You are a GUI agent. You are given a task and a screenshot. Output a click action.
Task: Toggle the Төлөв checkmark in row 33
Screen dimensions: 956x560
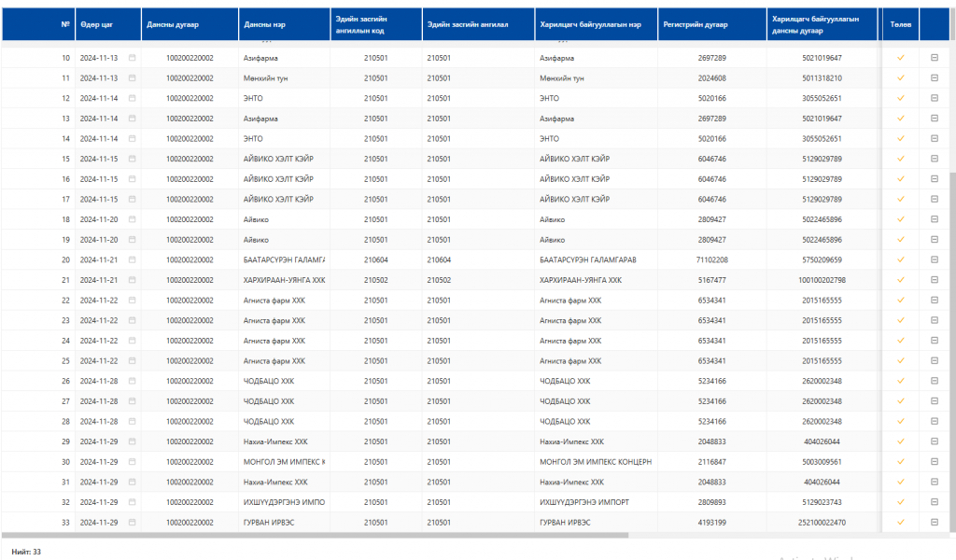pyautogui.click(x=901, y=523)
